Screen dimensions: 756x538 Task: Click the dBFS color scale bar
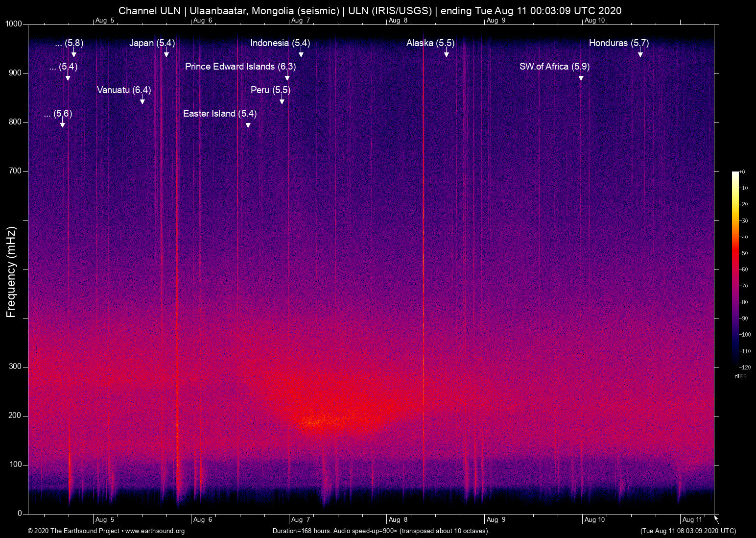click(735, 269)
